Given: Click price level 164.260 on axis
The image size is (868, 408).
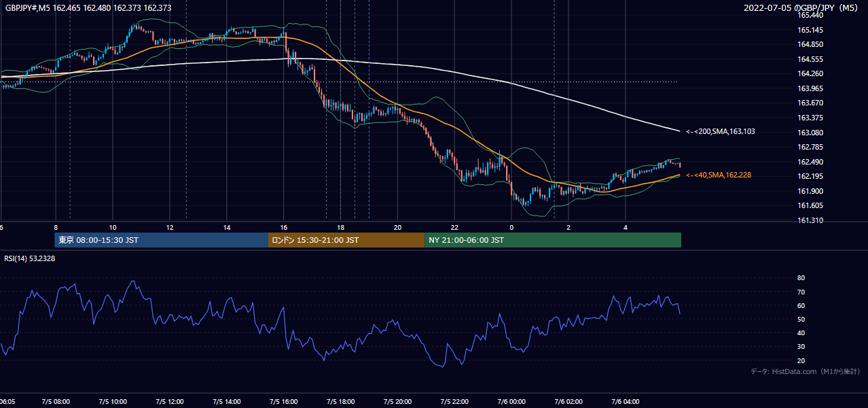Looking at the screenshot, I should point(810,73).
